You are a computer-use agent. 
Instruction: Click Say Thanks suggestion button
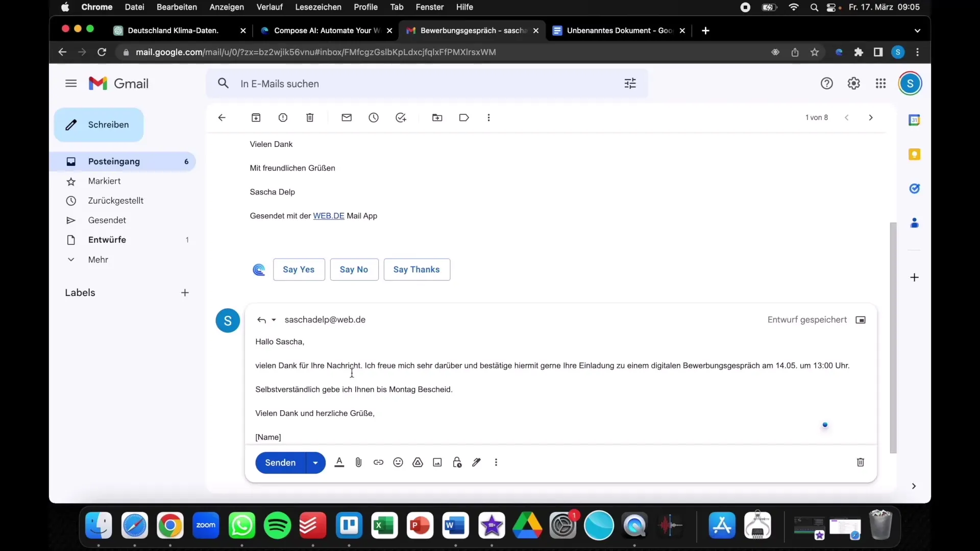click(416, 270)
